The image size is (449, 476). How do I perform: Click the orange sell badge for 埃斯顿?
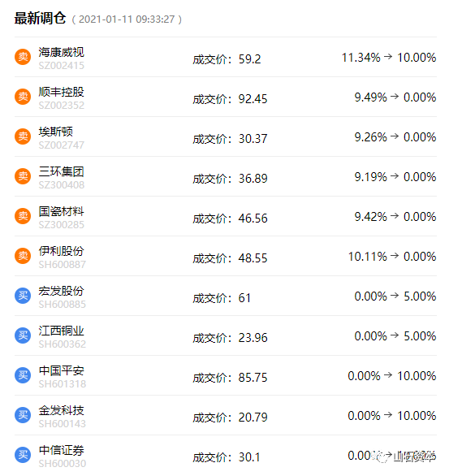tap(23, 136)
